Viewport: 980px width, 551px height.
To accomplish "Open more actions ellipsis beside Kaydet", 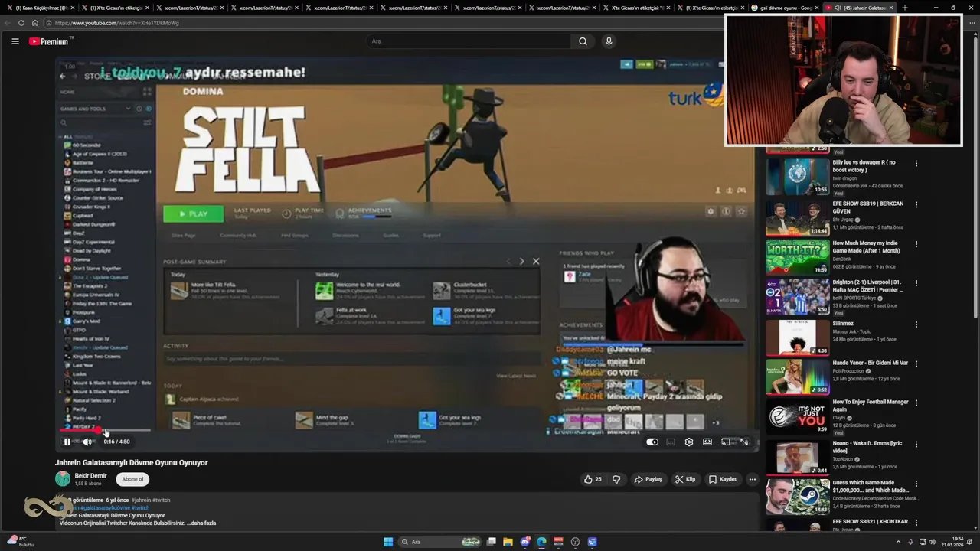I will point(753,479).
